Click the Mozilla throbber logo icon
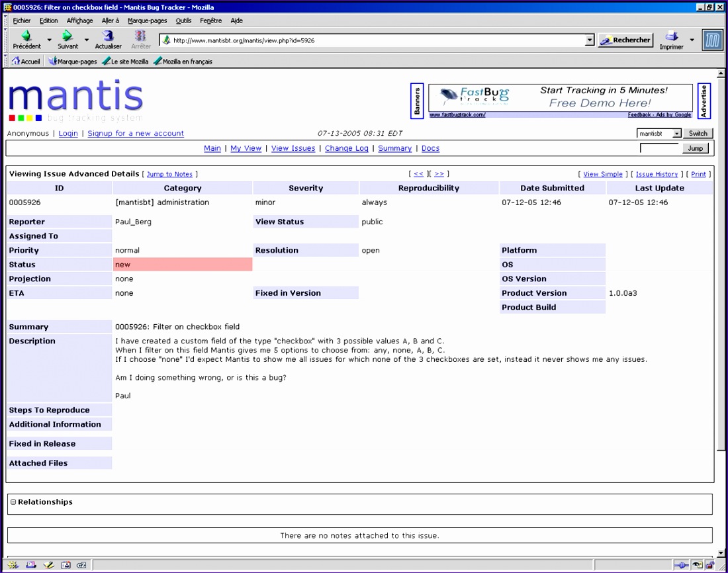The height and width of the screenshot is (573, 728). [x=712, y=40]
